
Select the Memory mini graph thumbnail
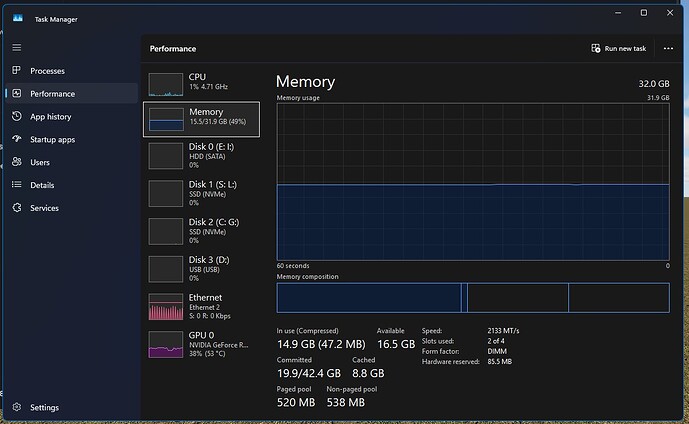coord(166,120)
